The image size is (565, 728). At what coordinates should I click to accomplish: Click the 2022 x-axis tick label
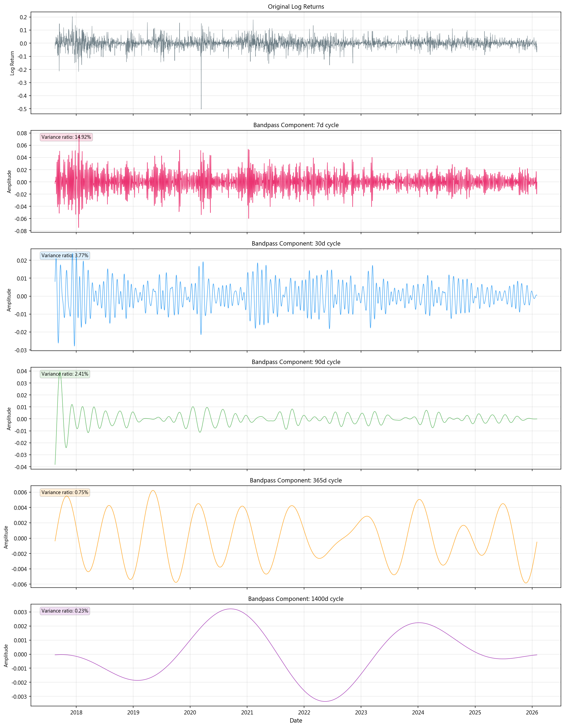tap(304, 712)
